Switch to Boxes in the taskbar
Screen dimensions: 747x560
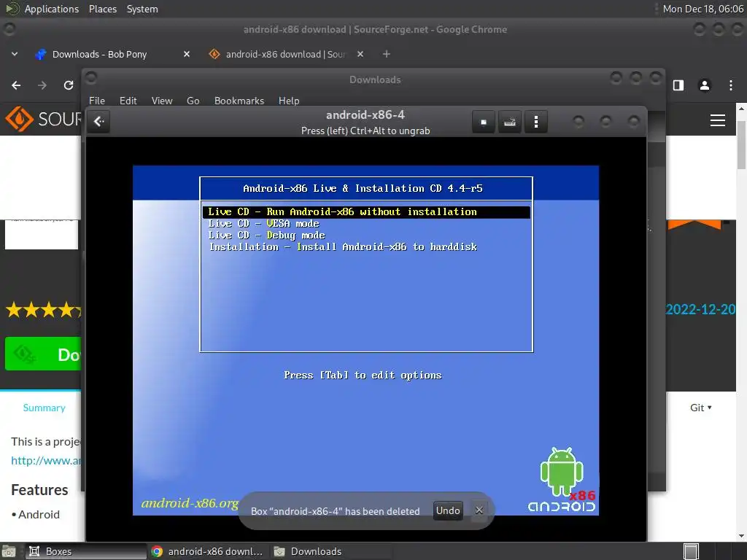[86, 551]
